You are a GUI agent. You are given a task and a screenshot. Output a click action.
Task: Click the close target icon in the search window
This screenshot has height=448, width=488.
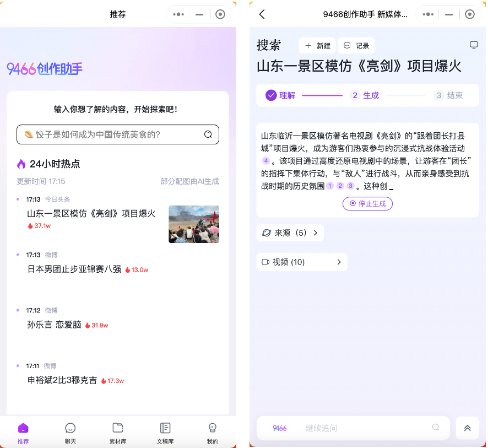click(470, 14)
